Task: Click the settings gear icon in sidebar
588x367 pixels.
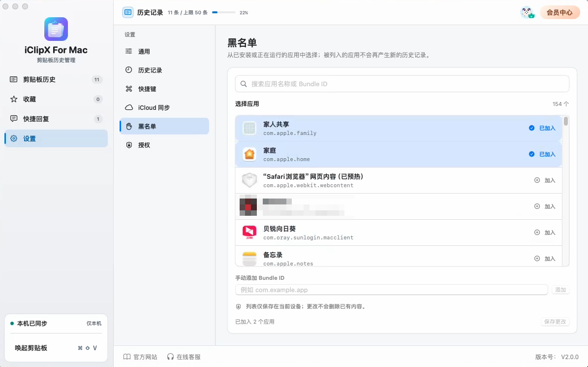Action: pos(14,138)
